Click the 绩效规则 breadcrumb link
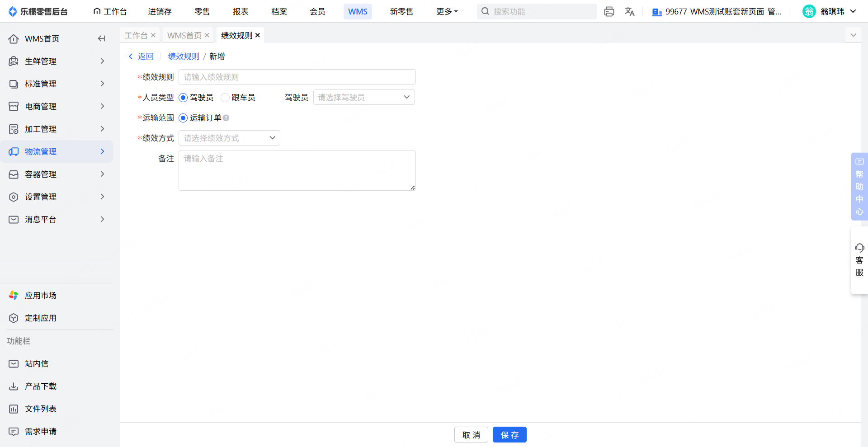The height and width of the screenshot is (447, 868). [x=184, y=56]
